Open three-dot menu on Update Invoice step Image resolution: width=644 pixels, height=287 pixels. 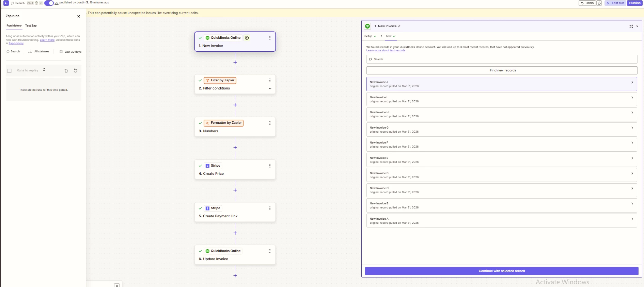pos(270,251)
